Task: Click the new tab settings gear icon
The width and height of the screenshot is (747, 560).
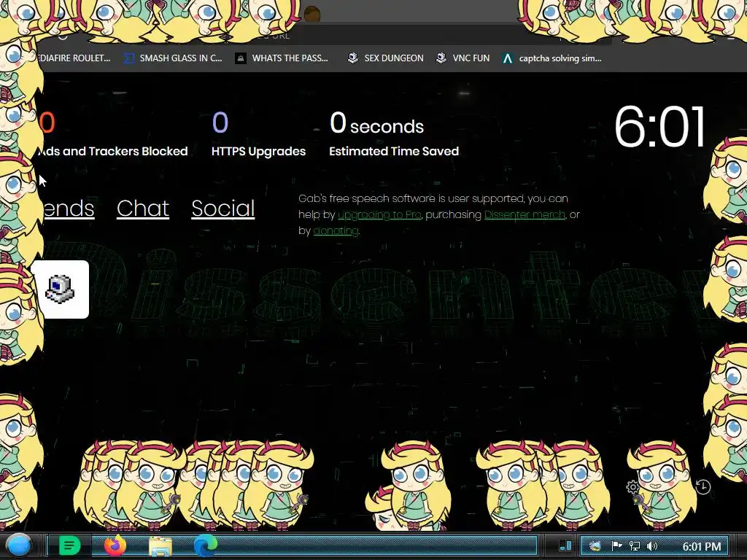Action: click(x=632, y=487)
